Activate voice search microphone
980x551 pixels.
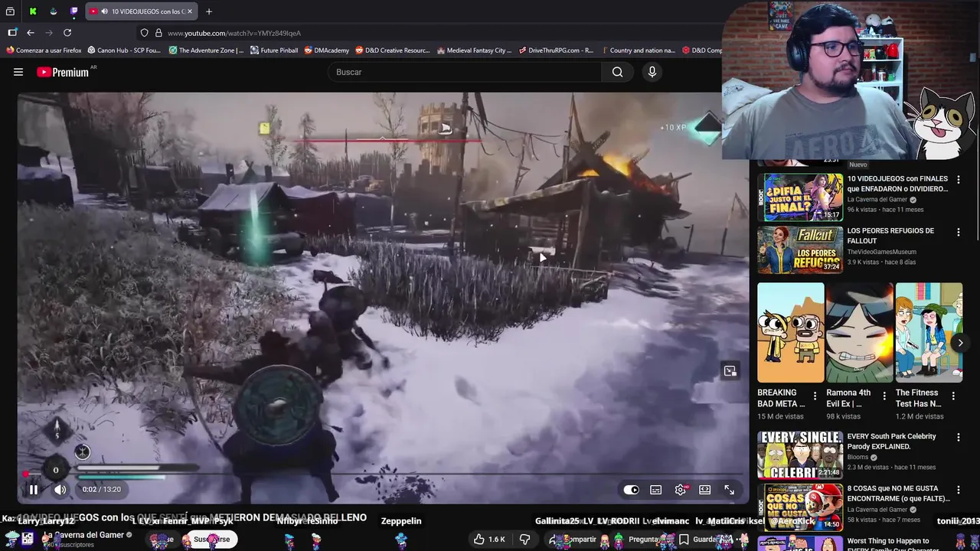point(652,72)
